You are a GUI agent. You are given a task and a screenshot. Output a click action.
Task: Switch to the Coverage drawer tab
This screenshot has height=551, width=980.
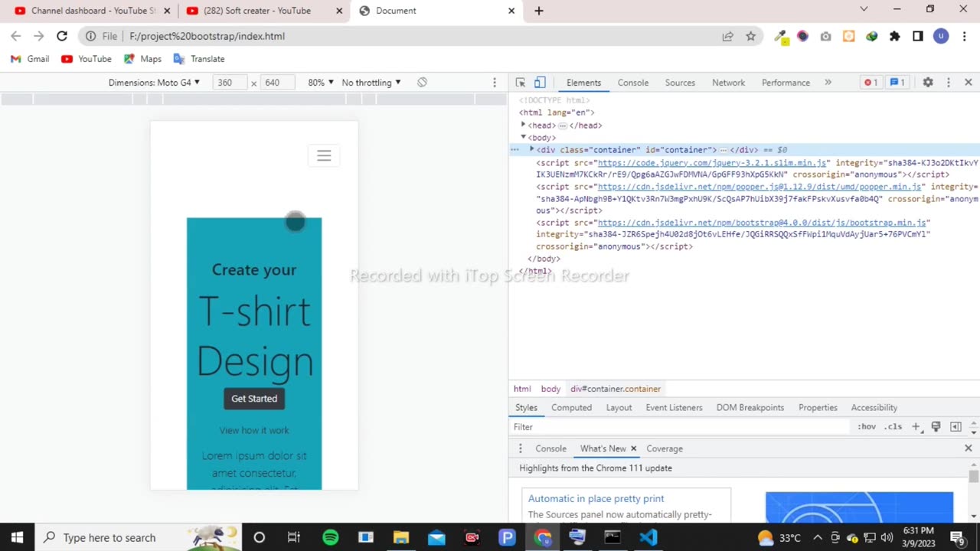pyautogui.click(x=664, y=448)
